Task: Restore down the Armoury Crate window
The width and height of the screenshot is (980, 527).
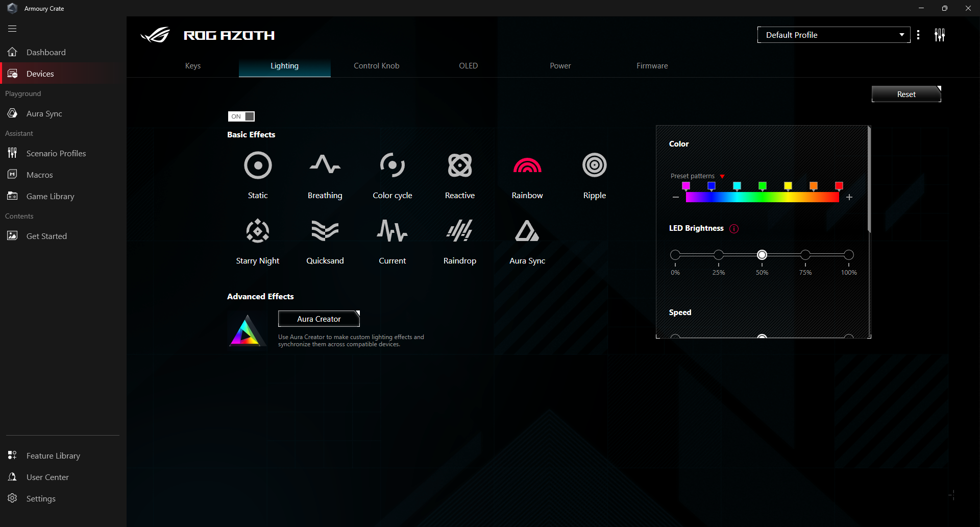Action: click(x=945, y=8)
